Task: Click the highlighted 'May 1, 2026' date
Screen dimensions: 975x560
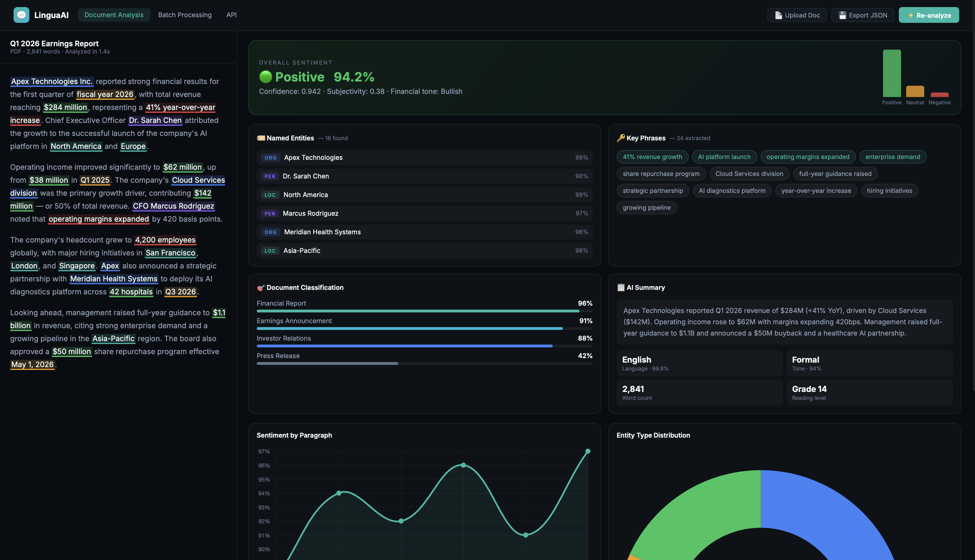Action: click(x=32, y=365)
